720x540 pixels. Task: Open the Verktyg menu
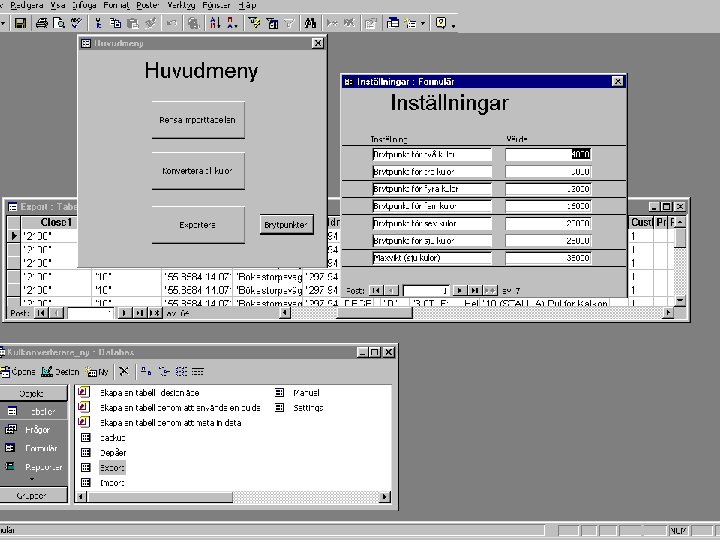(x=181, y=6)
